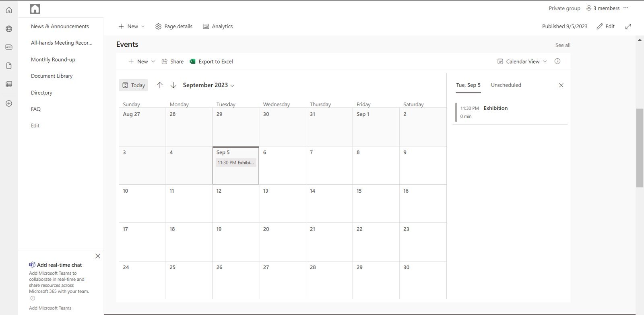Open the SharePoint home icon in the app bar
Viewport: 644px width, 315px height.
tap(9, 10)
